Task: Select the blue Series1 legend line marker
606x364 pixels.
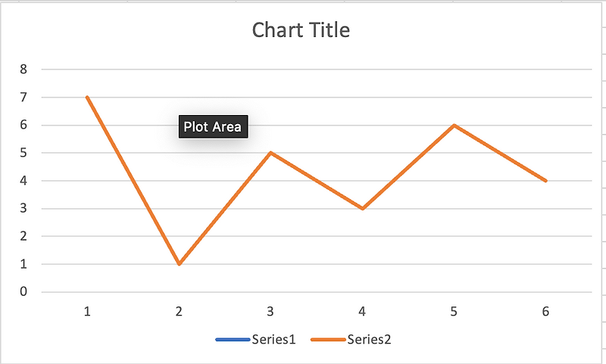Action: 233,340
